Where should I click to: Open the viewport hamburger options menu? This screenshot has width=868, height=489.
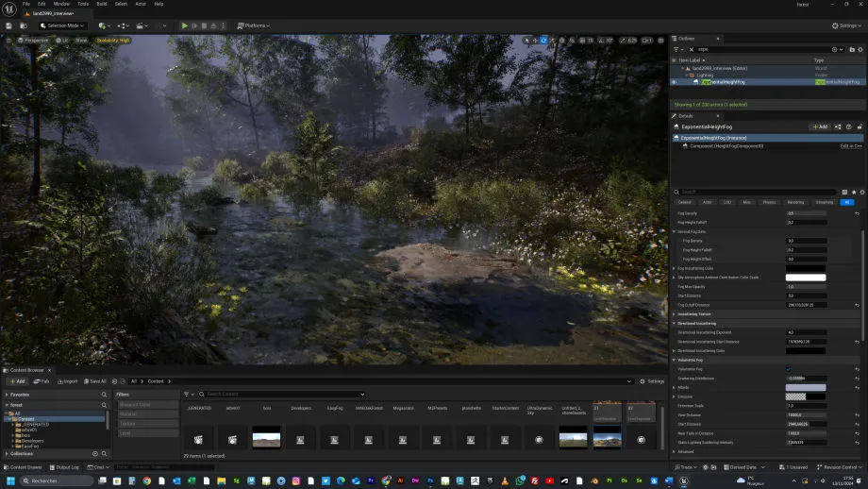click(x=8, y=41)
